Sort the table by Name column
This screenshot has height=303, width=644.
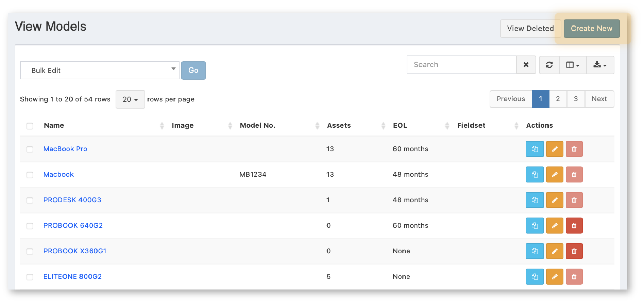pyautogui.click(x=54, y=126)
